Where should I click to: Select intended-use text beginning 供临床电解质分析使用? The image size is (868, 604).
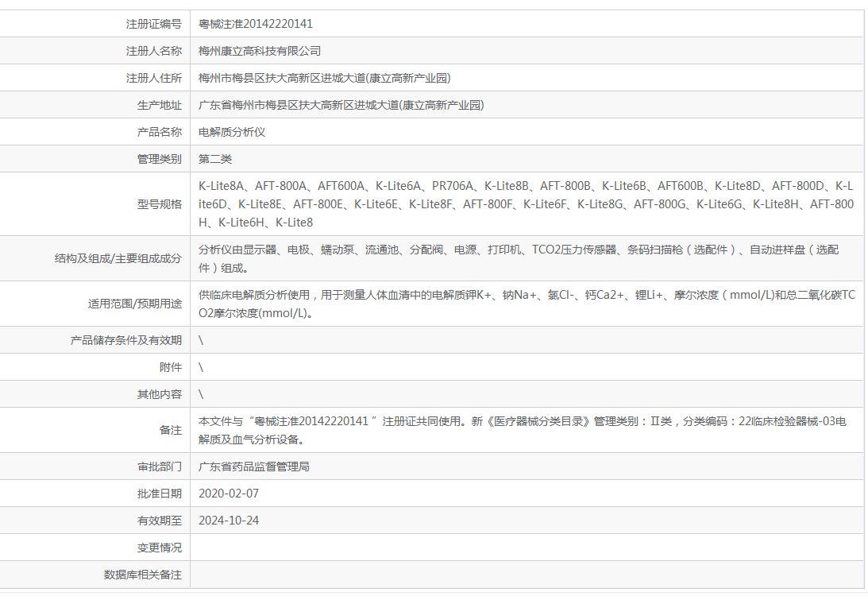527,304
